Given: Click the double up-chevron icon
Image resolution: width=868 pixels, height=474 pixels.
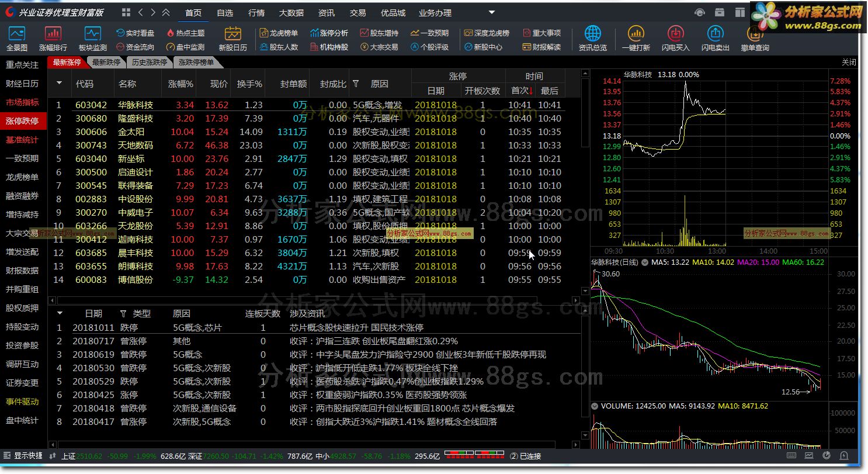Looking at the screenshot, I should click(166, 12).
